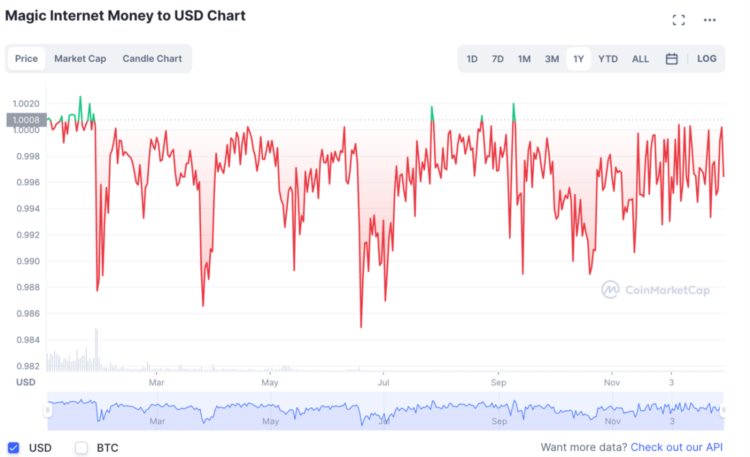Viewport: 750px width, 457px height.
Task: Select the 1M time range
Action: tap(524, 59)
